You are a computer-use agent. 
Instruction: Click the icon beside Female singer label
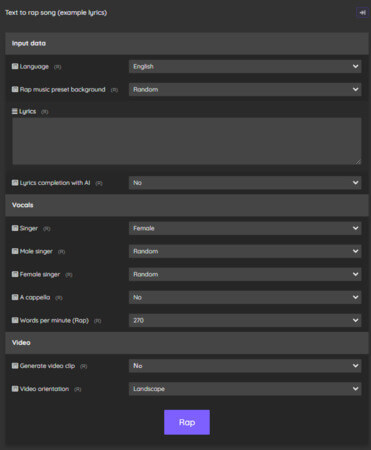coord(15,274)
